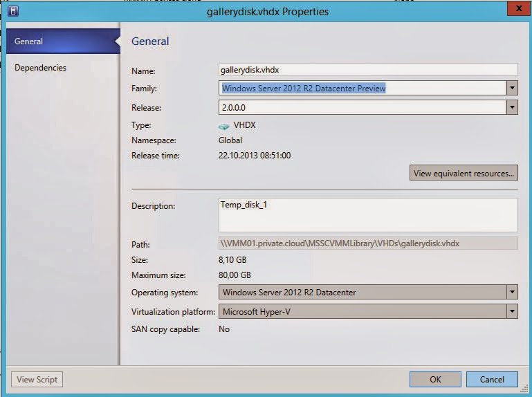
Task: Click the 'Maximum size:' label
Action: 158,275
